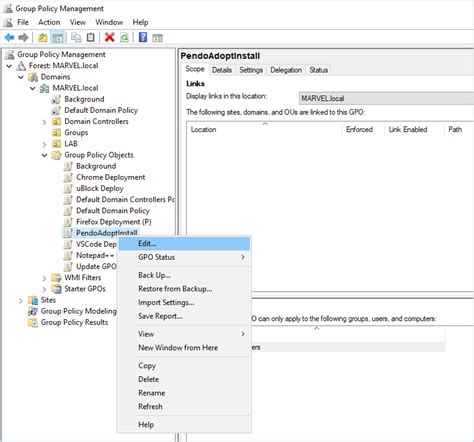Expand the Sites node
This screenshot has height=442, width=474.
pos(21,300)
